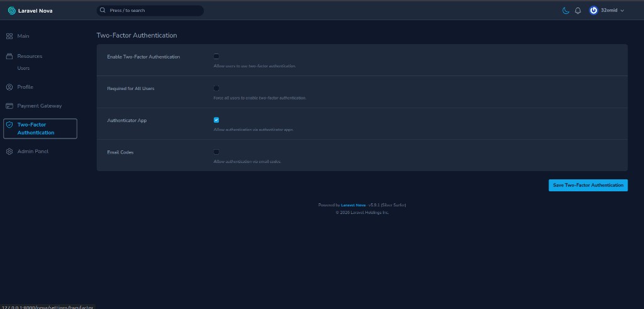Click Save Two-Factor Authentication button
Image resolution: width=644 pixels, height=309 pixels.
tap(588, 185)
